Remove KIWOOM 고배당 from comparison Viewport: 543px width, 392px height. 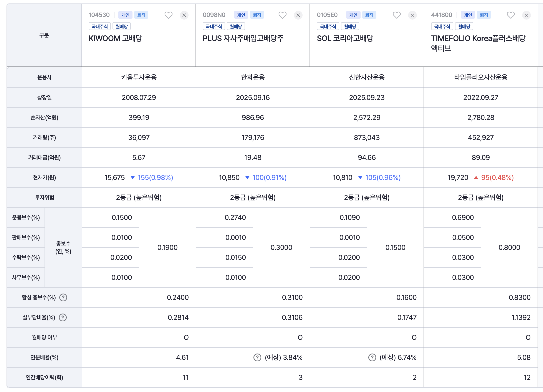184,15
